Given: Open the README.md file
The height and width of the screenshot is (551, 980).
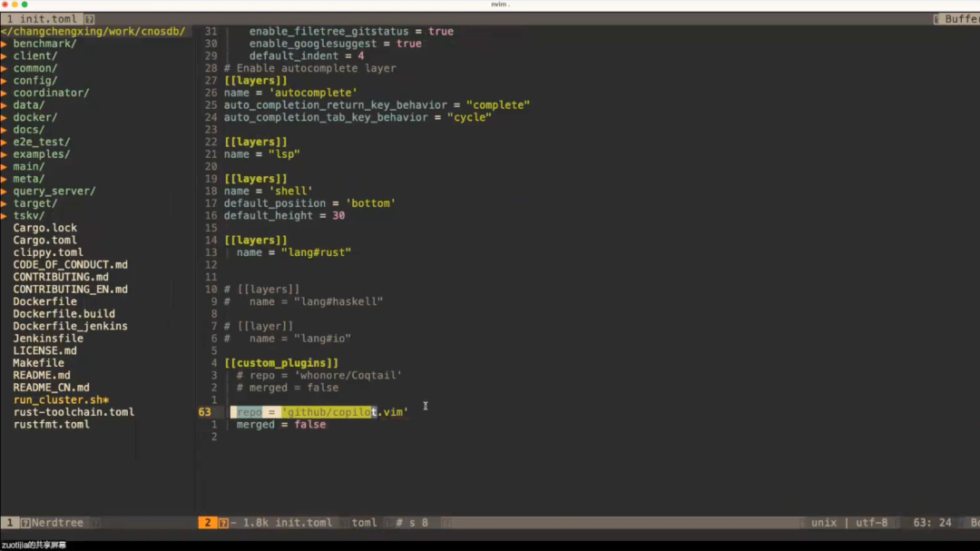Looking at the screenshot, I should (41, 375).
